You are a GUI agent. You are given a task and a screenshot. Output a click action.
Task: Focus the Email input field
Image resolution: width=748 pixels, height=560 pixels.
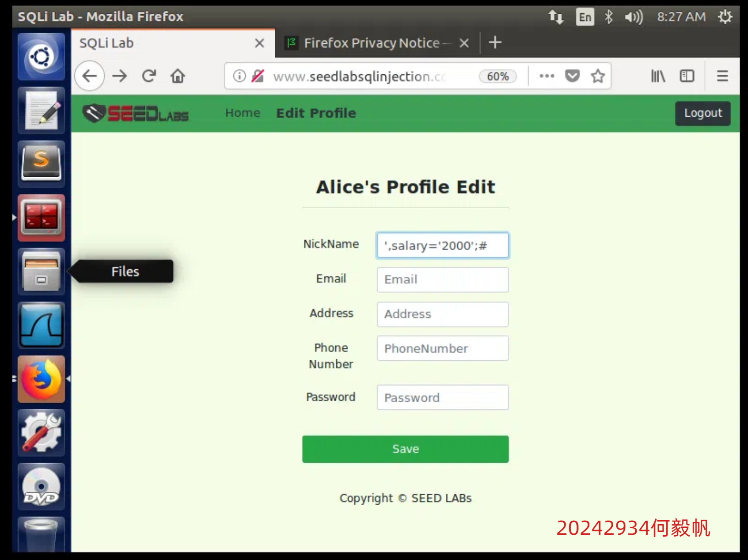coord(443,279)
